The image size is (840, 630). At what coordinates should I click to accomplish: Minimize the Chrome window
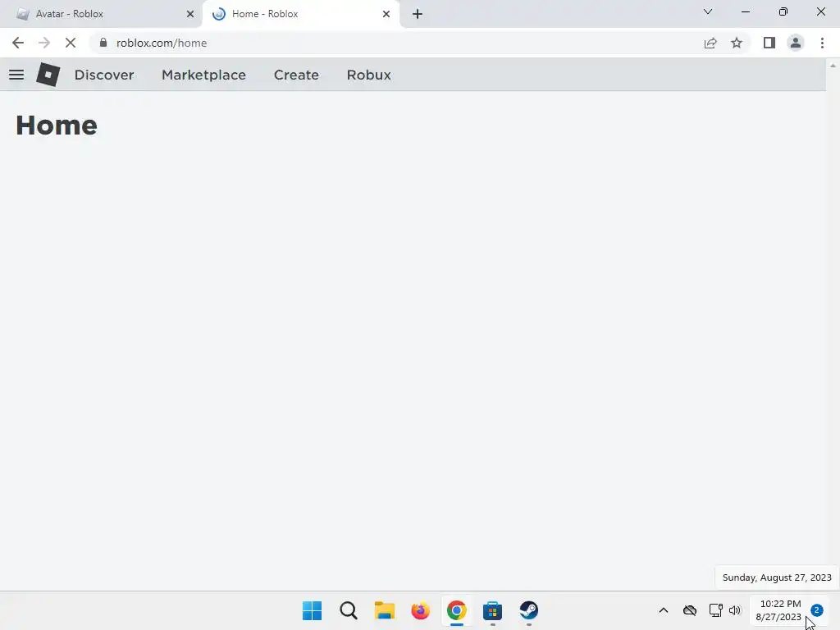click(745, 11)
